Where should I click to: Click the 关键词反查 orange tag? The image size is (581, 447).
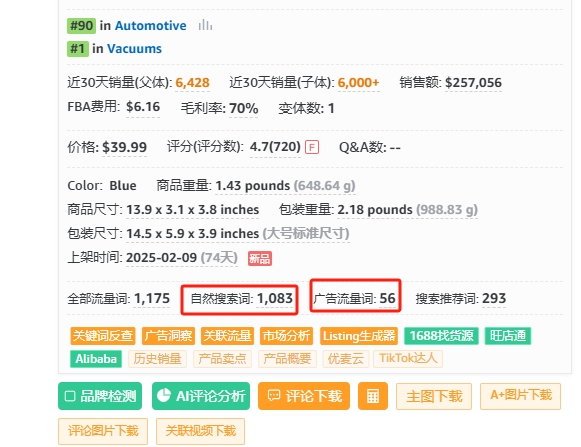click(x=103, y=336)
